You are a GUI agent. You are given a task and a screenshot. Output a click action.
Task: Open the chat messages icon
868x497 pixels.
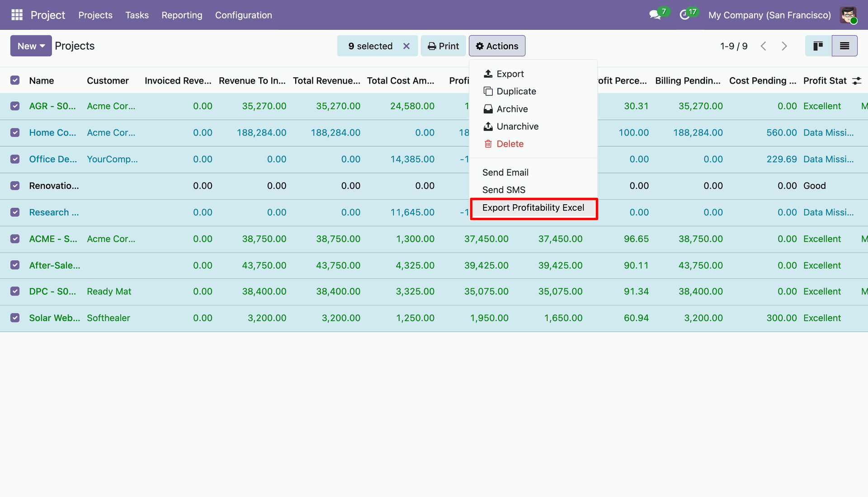(655, 15)
